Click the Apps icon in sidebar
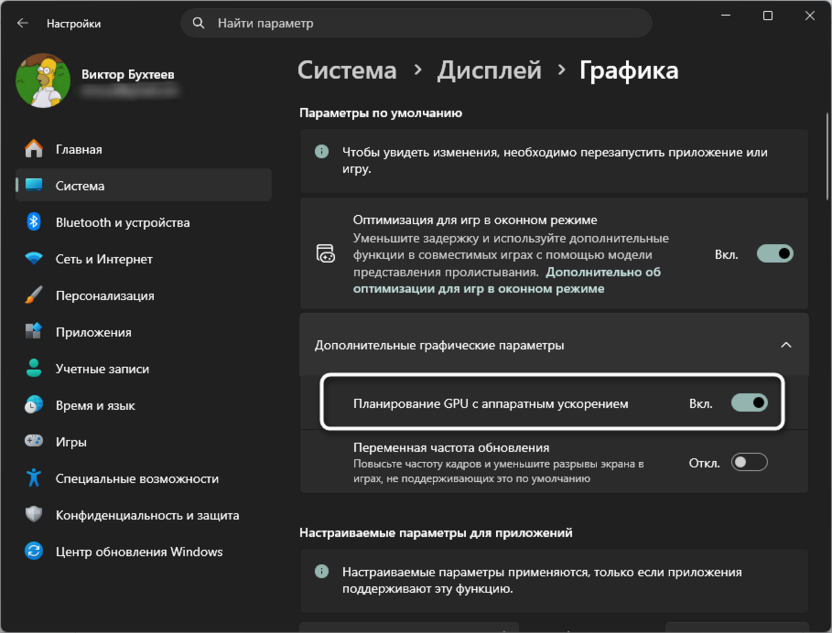The height and width of the screenshot is (633, 832). 33,331
